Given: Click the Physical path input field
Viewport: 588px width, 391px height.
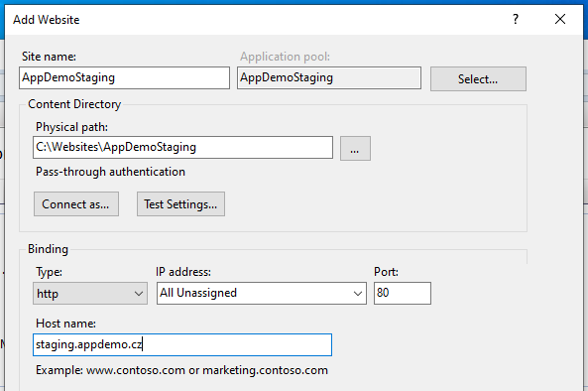Looking at the screenshot, I should 182,147.
